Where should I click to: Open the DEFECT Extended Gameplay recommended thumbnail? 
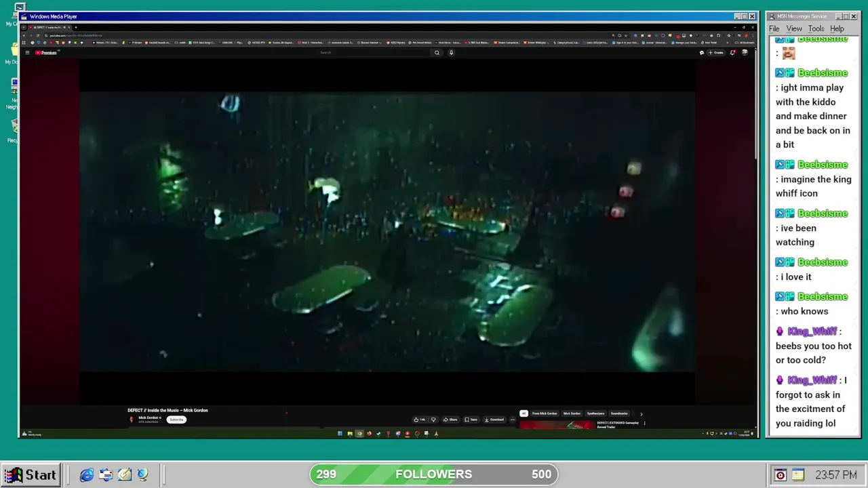(557, 425)
